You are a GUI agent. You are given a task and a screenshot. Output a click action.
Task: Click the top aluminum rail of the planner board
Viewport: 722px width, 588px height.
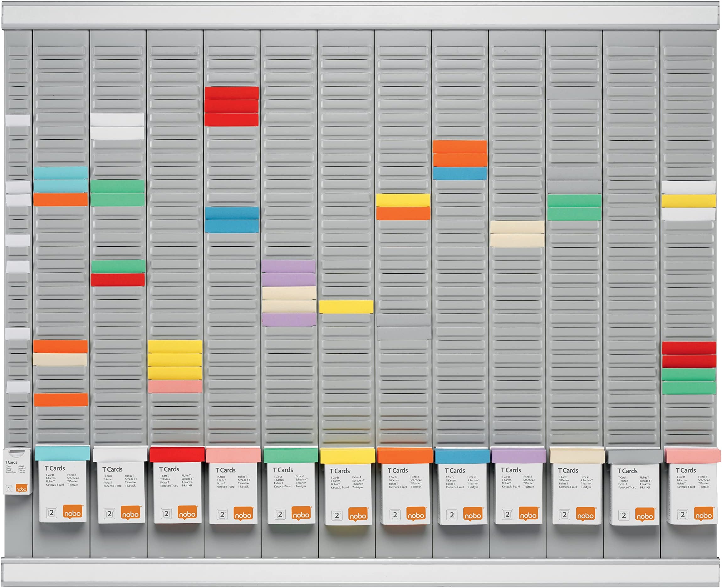pyautogui.click(x=361, y=13)
